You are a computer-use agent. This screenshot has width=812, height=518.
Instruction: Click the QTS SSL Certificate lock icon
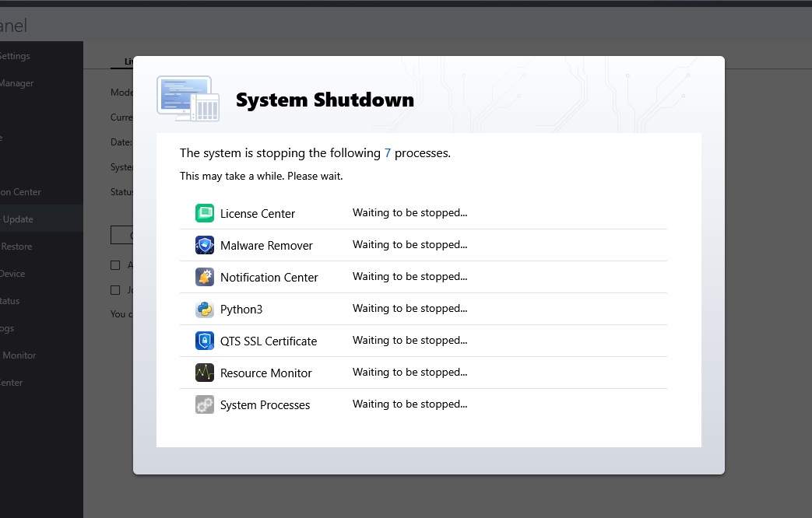(x=205, y=341)
